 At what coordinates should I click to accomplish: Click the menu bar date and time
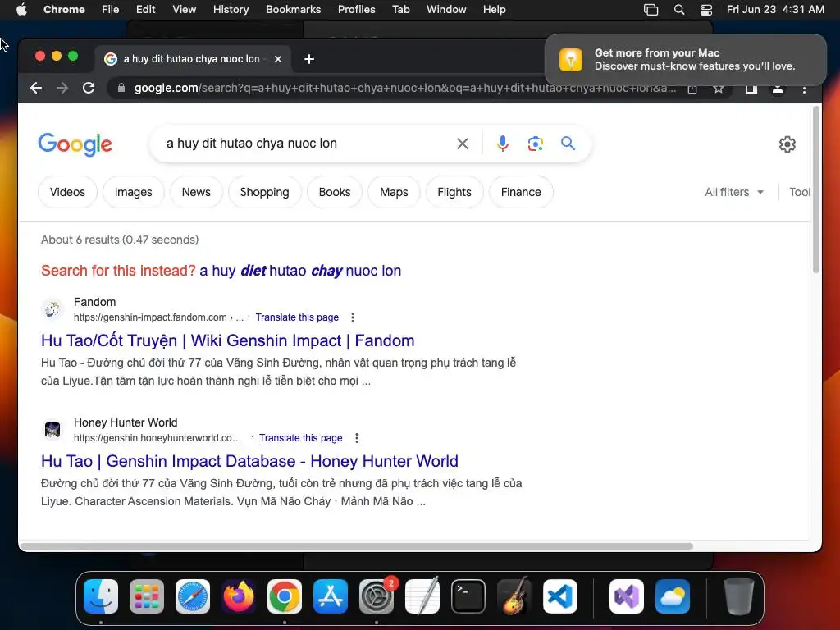click(x=775, y=10)
